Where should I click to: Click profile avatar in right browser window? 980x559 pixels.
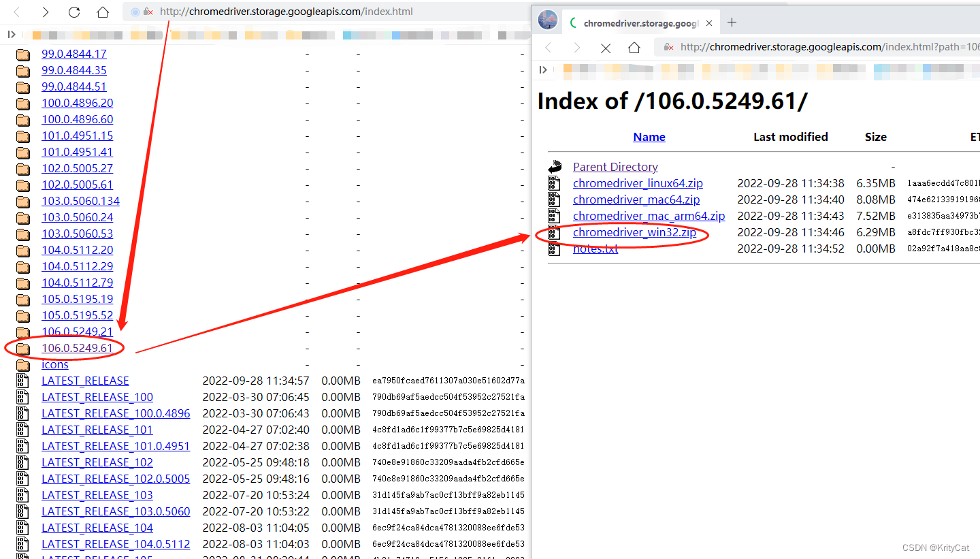548,20
